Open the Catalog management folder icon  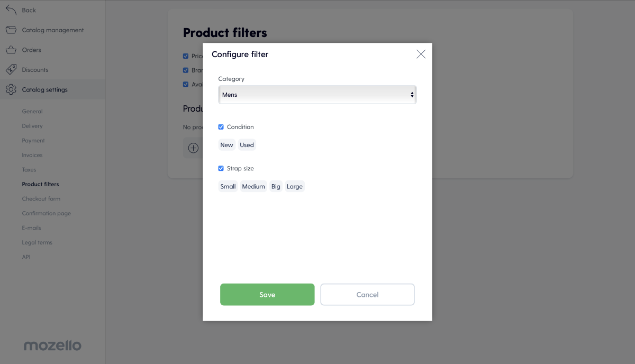coord(11,30)
